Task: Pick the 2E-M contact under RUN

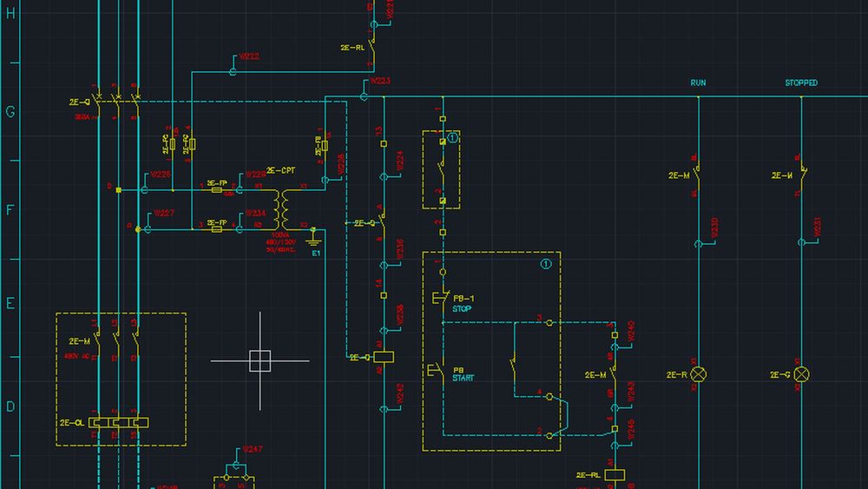Action: click(697, 175)
